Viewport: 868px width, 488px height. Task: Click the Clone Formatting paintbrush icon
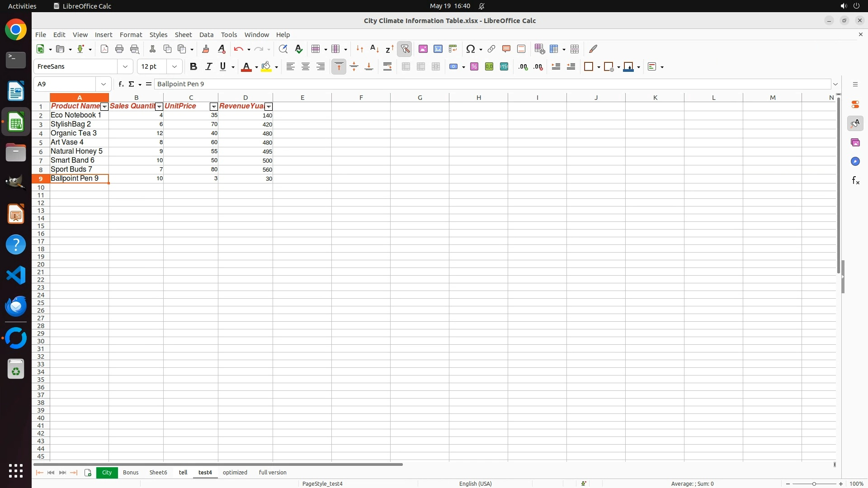click(x=206, y=49)
